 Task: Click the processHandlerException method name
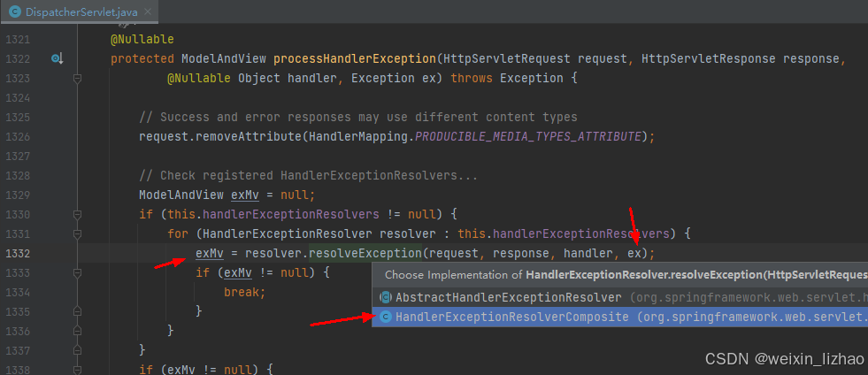click(355, 58)
